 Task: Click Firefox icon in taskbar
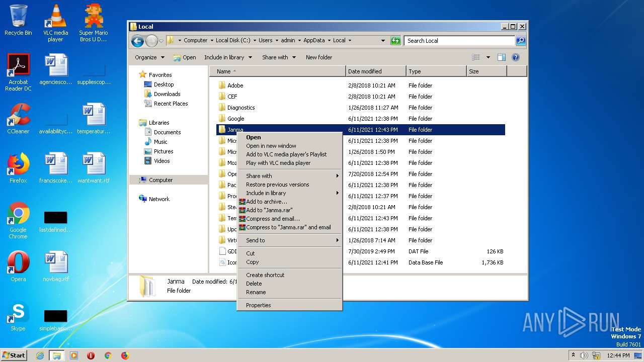[125, 355]
